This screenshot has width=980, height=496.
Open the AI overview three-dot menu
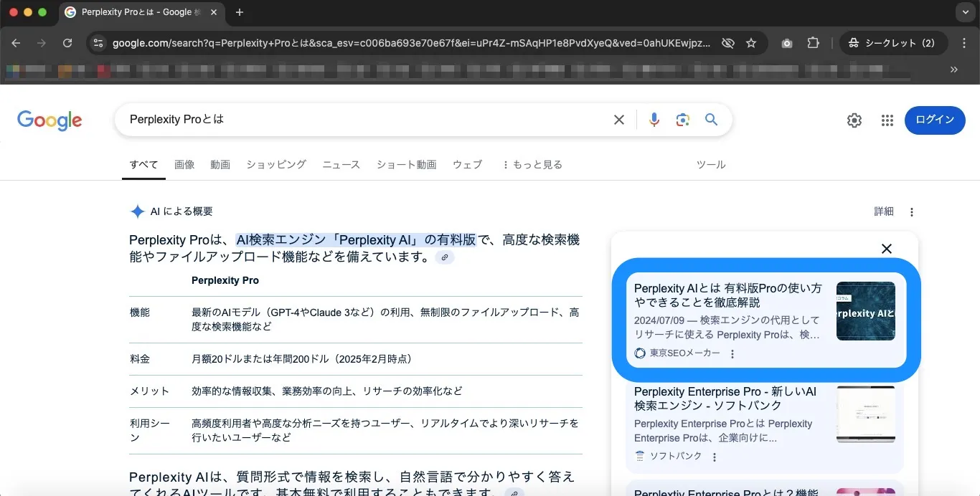912,212
